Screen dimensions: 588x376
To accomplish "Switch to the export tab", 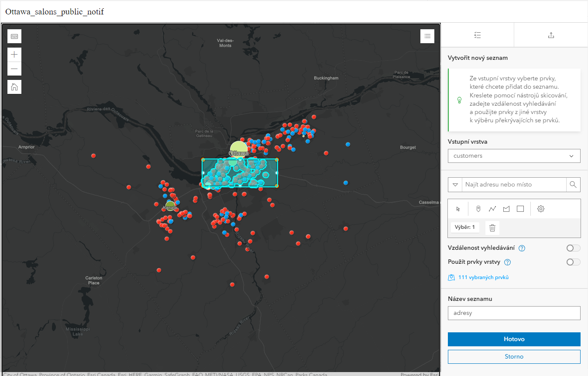I will click(x=551, y=35).
